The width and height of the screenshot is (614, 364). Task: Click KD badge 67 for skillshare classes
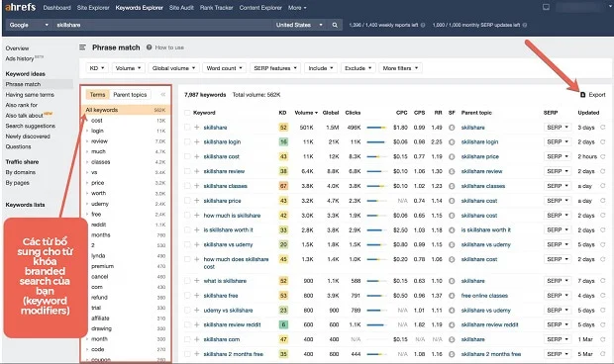[283, 186]
